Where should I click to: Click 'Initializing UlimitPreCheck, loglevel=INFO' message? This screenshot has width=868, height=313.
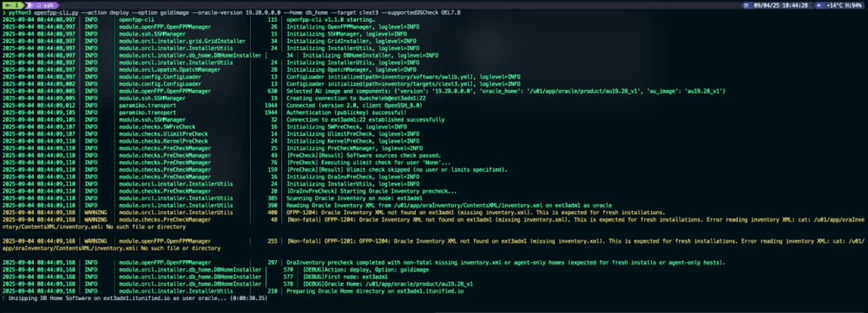pyautogui.click(x=352, y=134)
